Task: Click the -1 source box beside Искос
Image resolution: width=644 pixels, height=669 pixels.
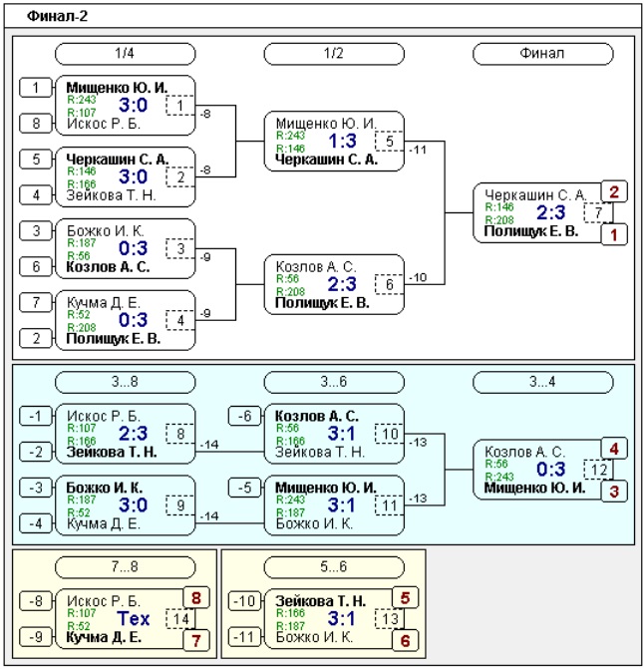Action: click(x=36, y=416)
